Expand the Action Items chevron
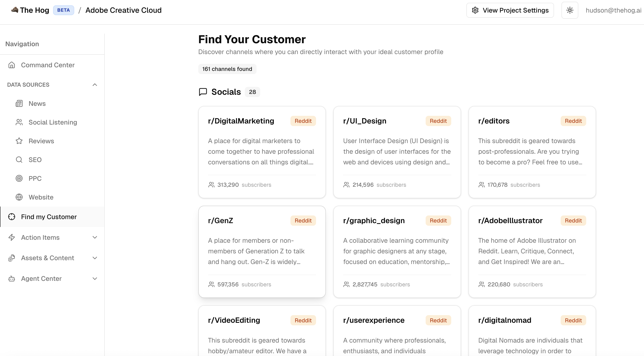Viewport: 644px width, 356px height. point(95,237)
